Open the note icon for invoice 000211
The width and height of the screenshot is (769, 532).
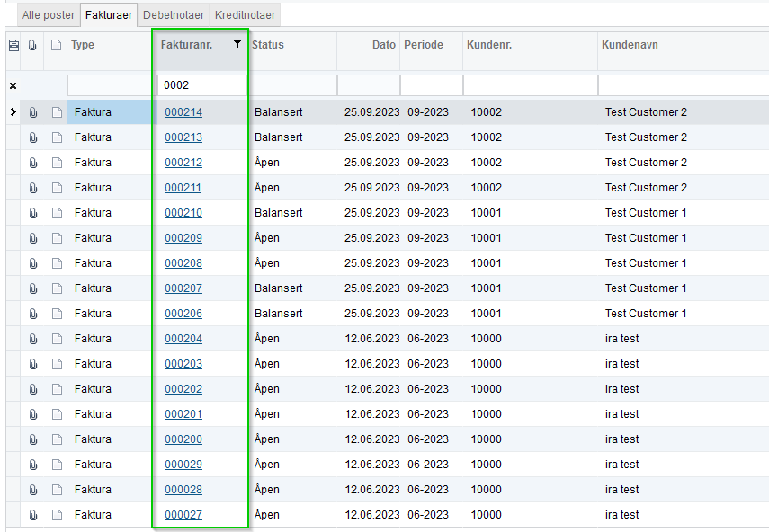(57, 188)
